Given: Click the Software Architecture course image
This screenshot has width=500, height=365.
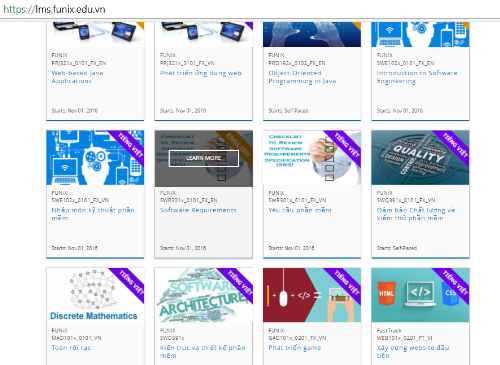Looking at the screenshot, I should (204, 295).
